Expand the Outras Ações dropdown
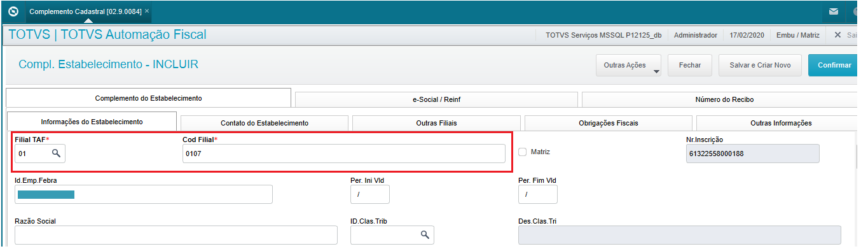The height and width of the screenshot is (251, 868). tap(628, 65)
